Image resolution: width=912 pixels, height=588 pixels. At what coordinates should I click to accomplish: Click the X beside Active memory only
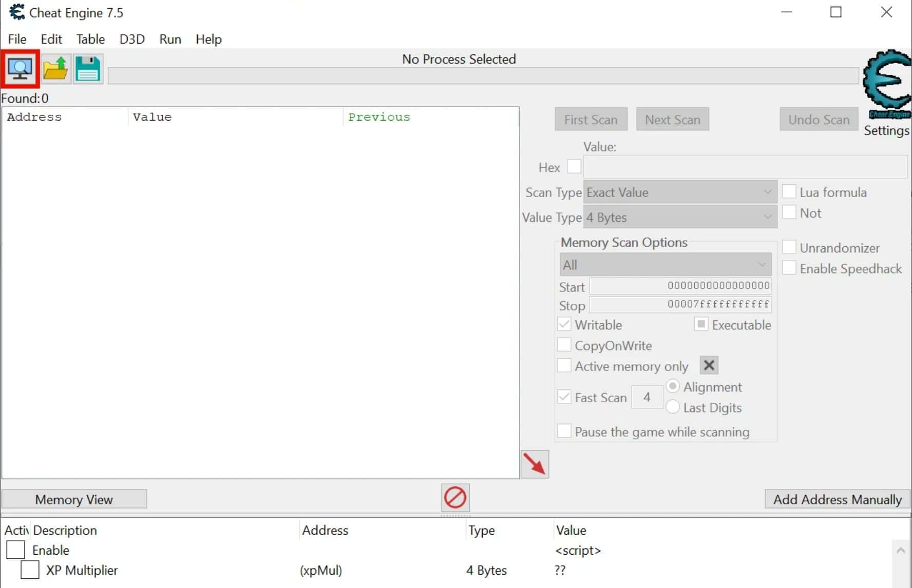click(x=709, y=365)
